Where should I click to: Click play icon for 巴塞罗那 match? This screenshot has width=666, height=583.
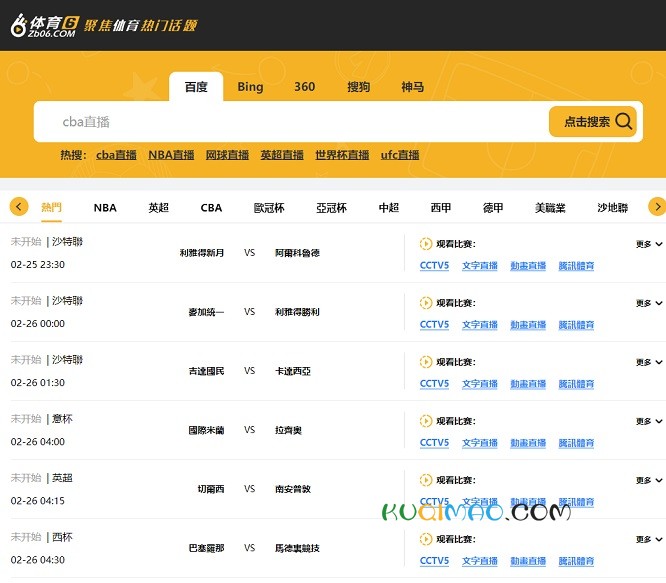click(425, 539)
